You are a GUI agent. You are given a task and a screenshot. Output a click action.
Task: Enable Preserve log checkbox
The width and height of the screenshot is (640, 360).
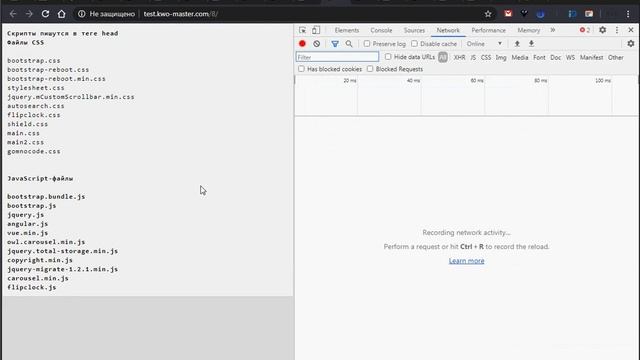pos(367,44)
